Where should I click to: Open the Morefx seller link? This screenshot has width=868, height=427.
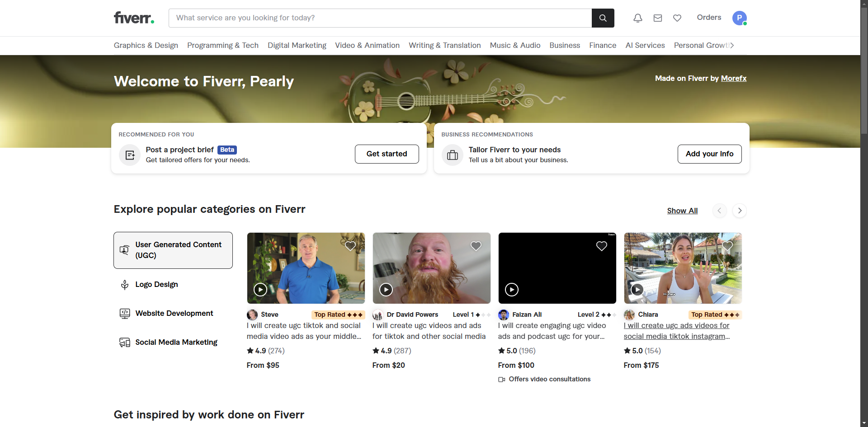tap(734, 79)
